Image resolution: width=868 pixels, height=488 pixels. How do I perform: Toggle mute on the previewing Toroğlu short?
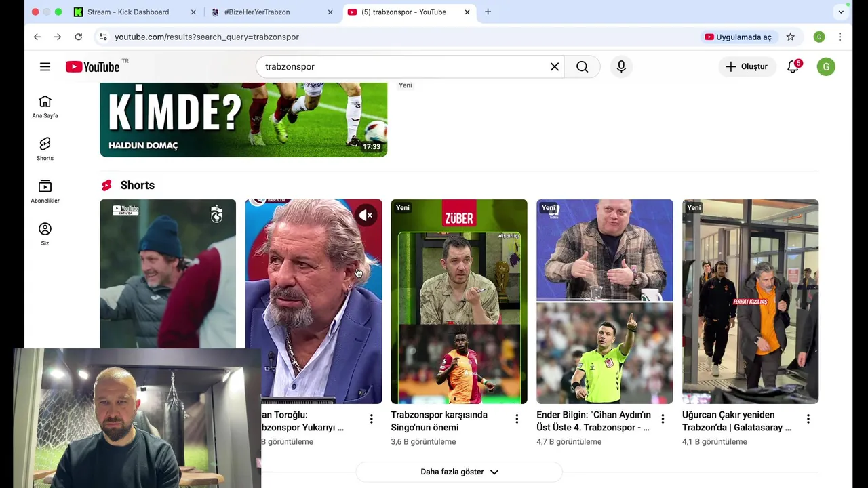click(366, 216)
